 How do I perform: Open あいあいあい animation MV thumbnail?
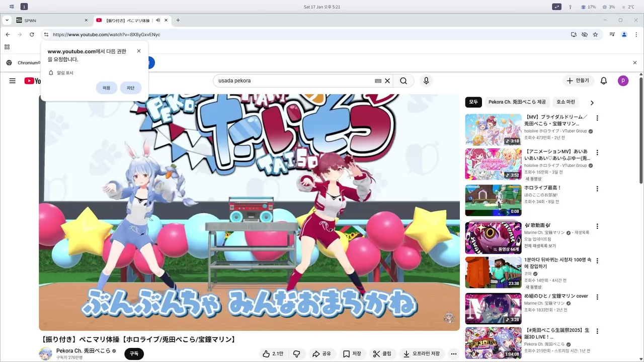[493, 164]
